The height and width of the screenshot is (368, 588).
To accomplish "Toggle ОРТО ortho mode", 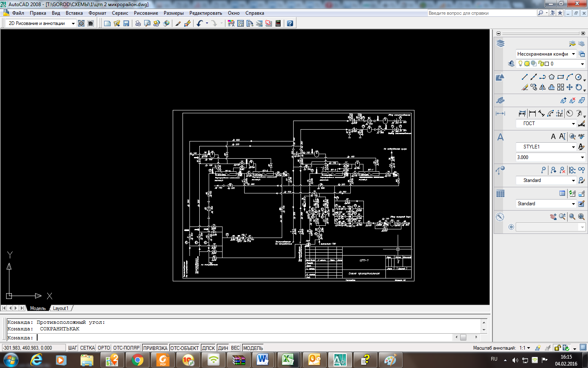I will click(104, 348).
